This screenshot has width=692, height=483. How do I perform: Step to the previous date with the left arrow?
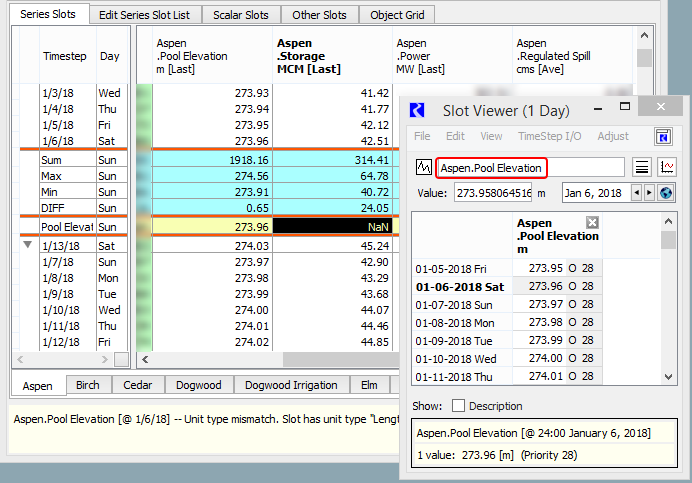637,192
